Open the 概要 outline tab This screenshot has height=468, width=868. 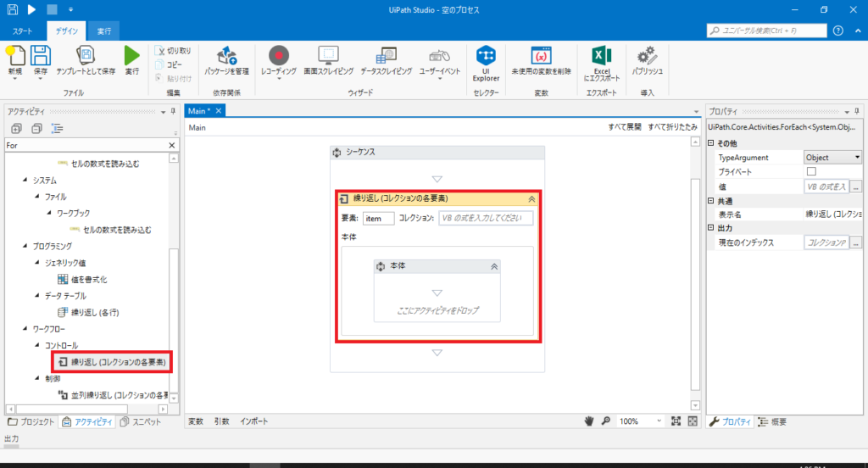[x=772, y=422]
